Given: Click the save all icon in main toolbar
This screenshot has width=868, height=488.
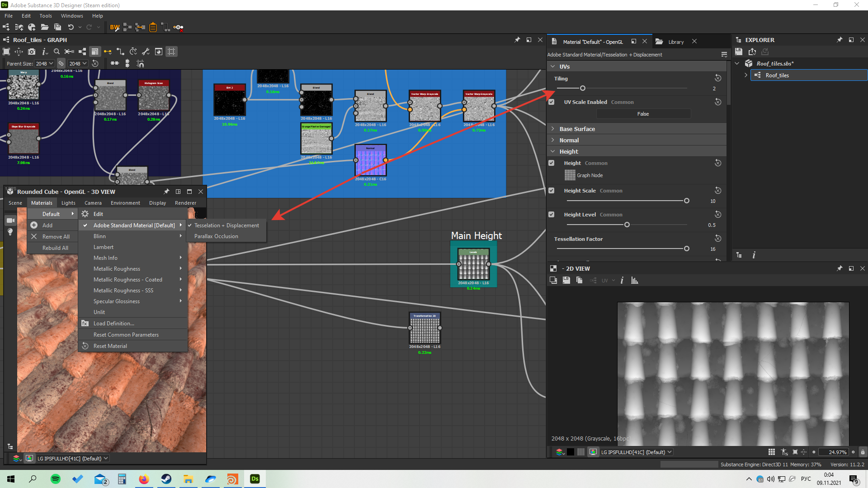Looking at the screenshot, I should (57, 27).
